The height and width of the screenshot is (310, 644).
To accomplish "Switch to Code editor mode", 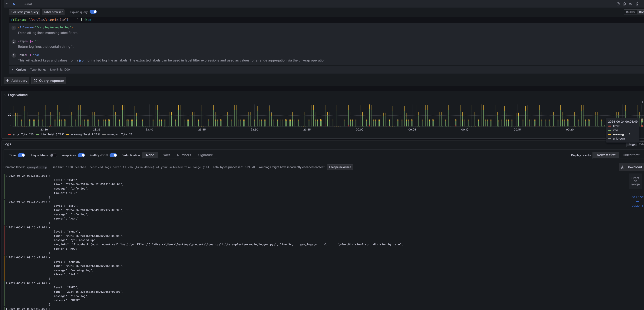I will [x=641, y=12].
